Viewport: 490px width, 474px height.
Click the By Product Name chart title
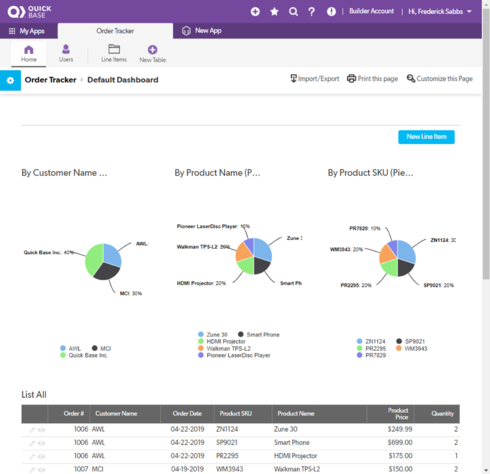pyautogui.click(x=217, y=173)
